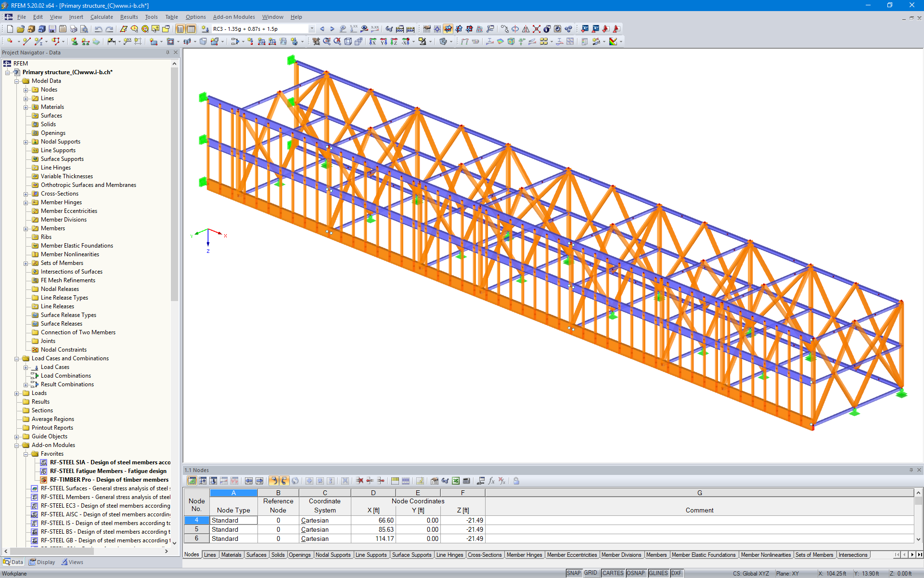
Task: Click the Undo arrow icon
Action: tap(98, 29)
